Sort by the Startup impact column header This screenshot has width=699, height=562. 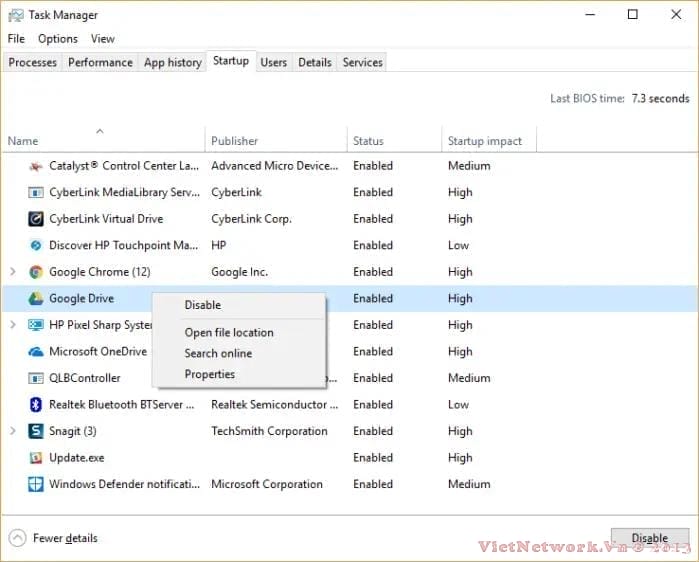[489, 140]
